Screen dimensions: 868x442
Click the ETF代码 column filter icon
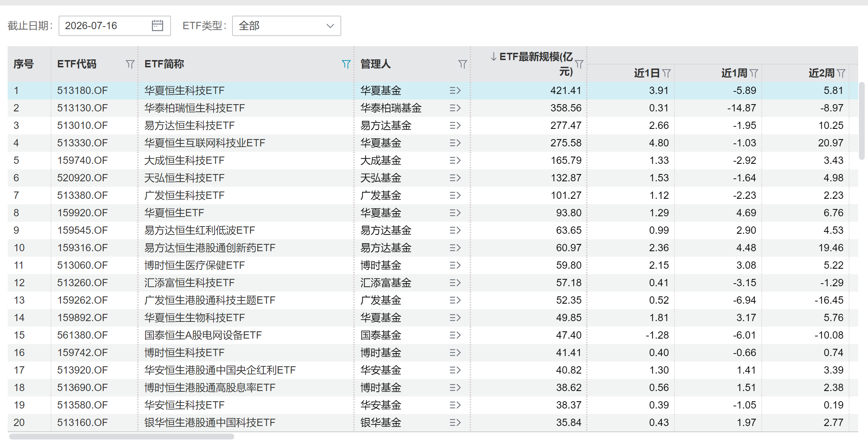[130, 64]
